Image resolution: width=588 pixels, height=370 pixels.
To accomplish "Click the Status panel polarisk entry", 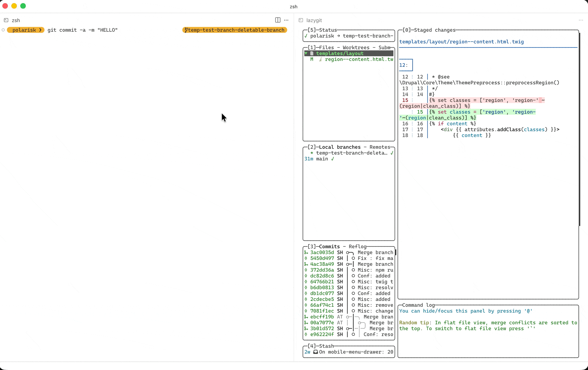I will (322, 36).
